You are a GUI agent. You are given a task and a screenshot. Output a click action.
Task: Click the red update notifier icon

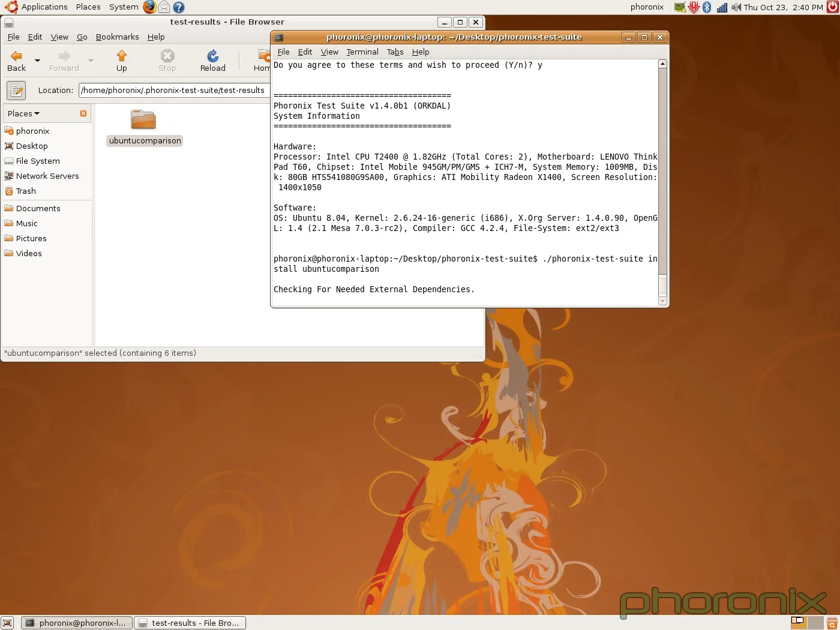[x=694, y=7]
